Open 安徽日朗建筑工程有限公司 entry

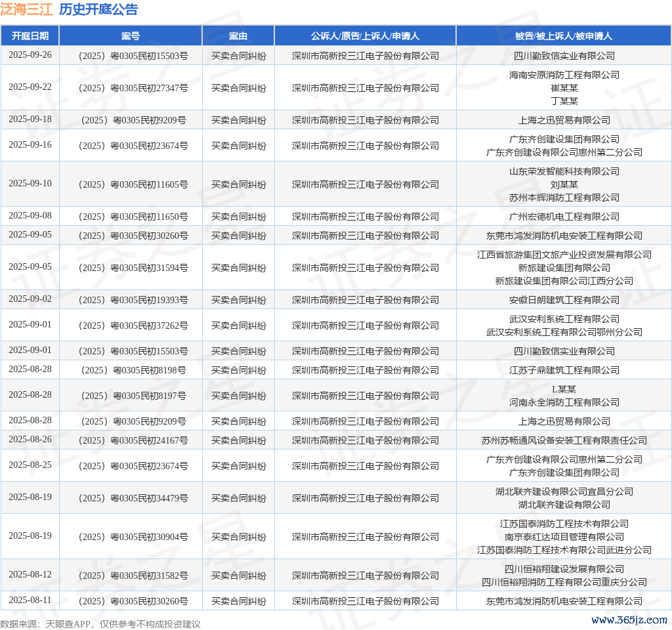click(x=564, y=300)
